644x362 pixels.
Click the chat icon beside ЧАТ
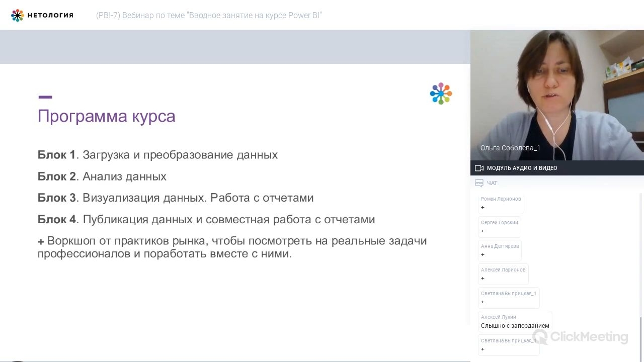pyautogui.click(x=479, y=183)
